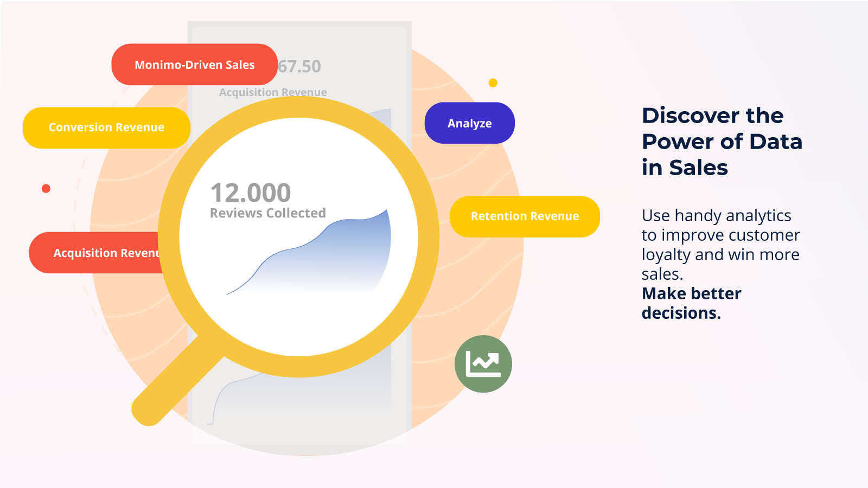Open the Retention Revenue dropdown

pos(524,216)
